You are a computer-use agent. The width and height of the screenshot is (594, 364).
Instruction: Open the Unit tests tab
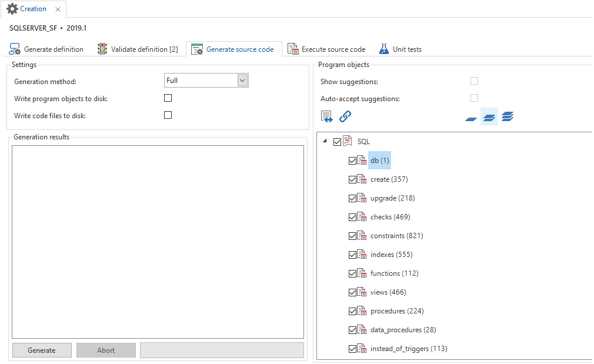click(401, 49)
